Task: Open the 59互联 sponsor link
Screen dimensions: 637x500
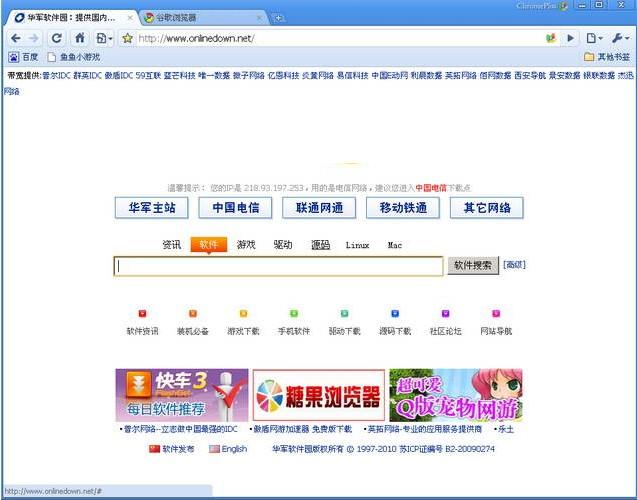Action: 148,76
